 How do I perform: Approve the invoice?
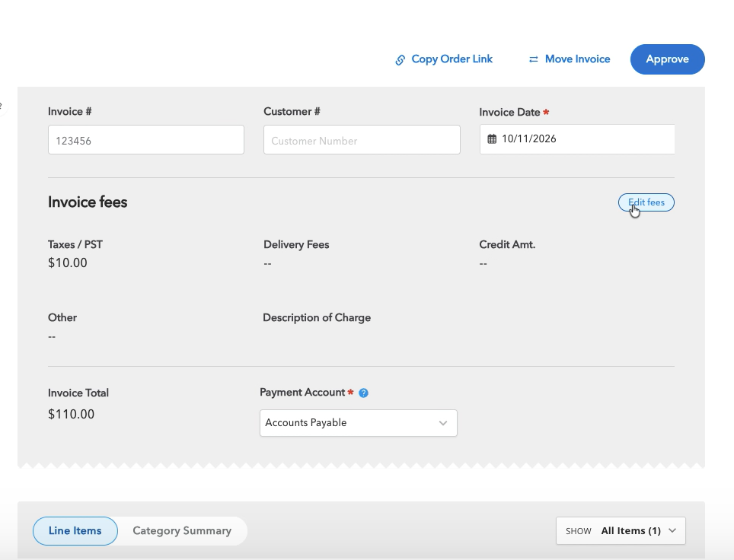[667, 59]
